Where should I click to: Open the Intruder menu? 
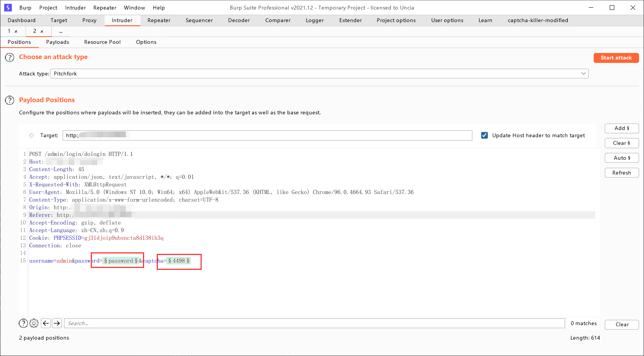[75, 8]
